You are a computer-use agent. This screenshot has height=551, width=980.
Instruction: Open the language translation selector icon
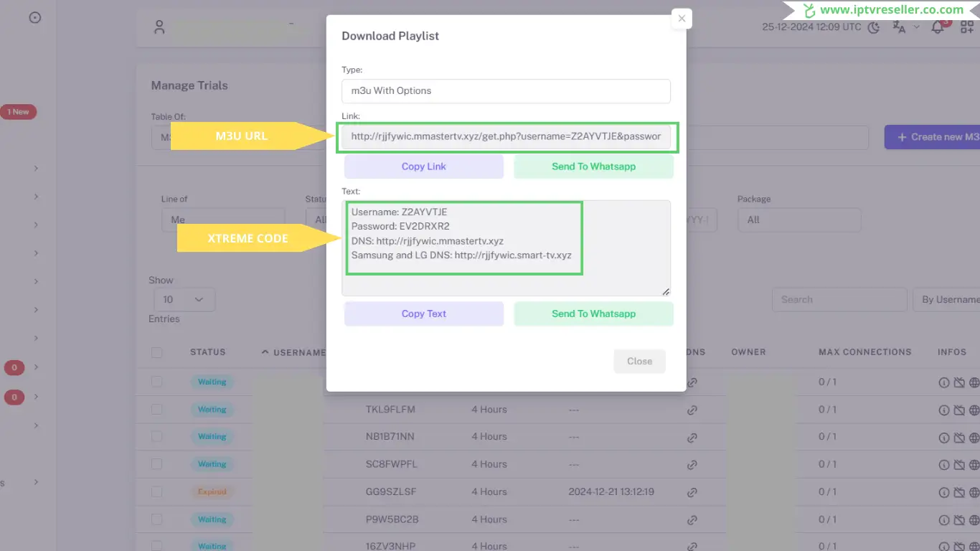point(899,27)
